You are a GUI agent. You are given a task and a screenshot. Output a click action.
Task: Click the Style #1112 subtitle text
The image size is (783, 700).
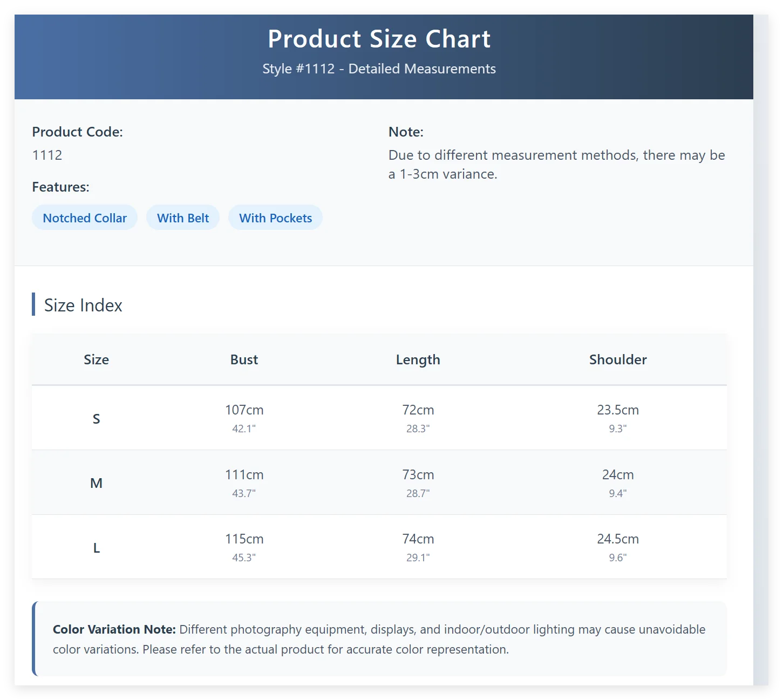point(379,69)
